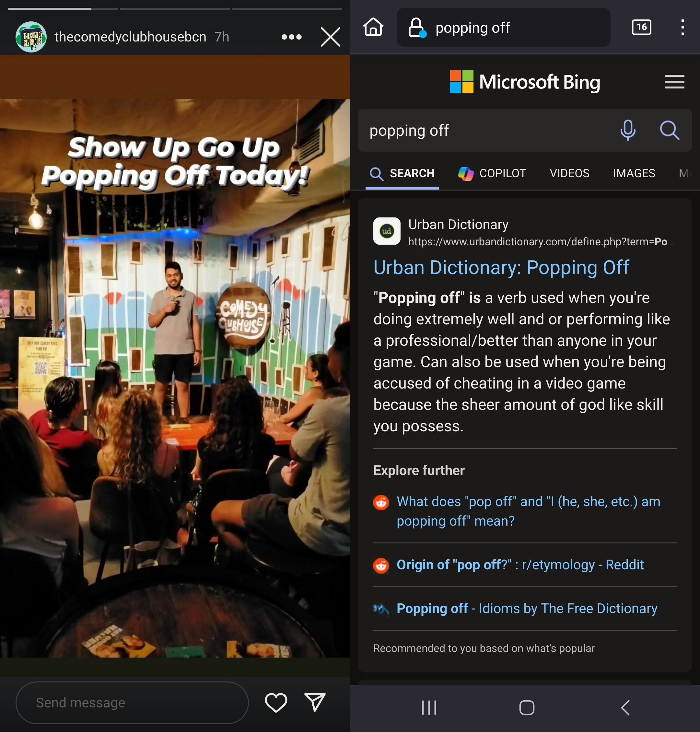Open Urban Dictionary: Popping Off result

(x=501, y=268)
